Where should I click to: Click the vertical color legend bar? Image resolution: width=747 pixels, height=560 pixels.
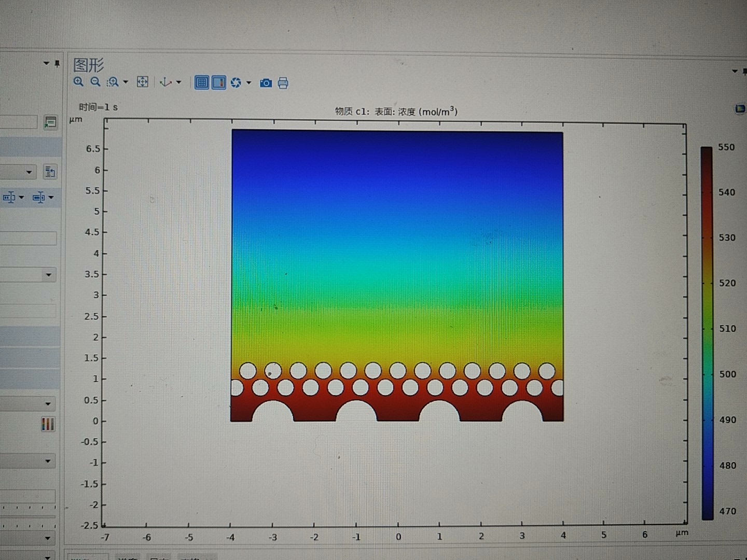pyautogui.click(x=707, y=333)
